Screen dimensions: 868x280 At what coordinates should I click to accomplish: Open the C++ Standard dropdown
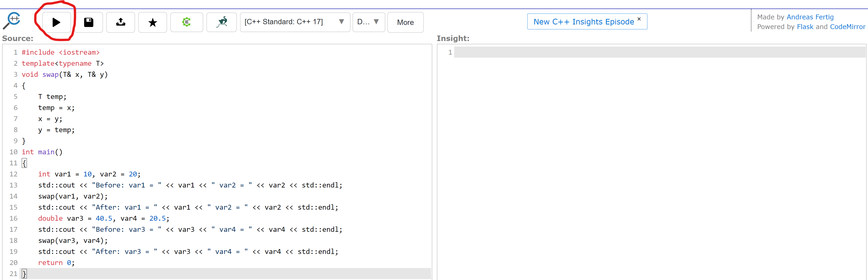(x=294, y=22)
